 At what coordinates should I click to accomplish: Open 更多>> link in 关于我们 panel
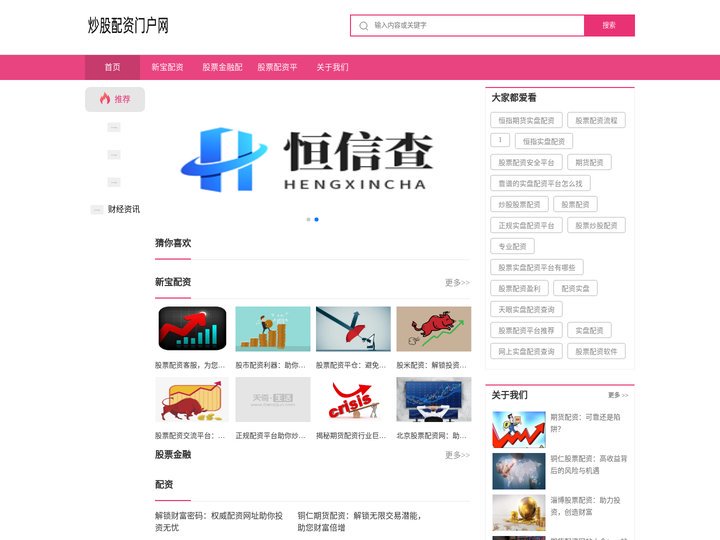618,395
